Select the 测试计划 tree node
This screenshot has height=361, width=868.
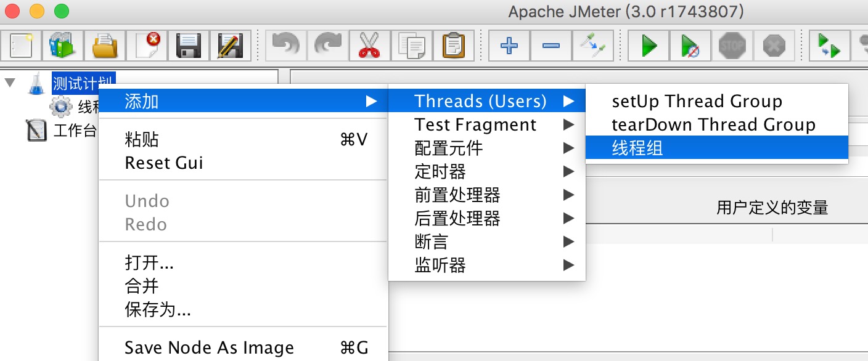83,83
